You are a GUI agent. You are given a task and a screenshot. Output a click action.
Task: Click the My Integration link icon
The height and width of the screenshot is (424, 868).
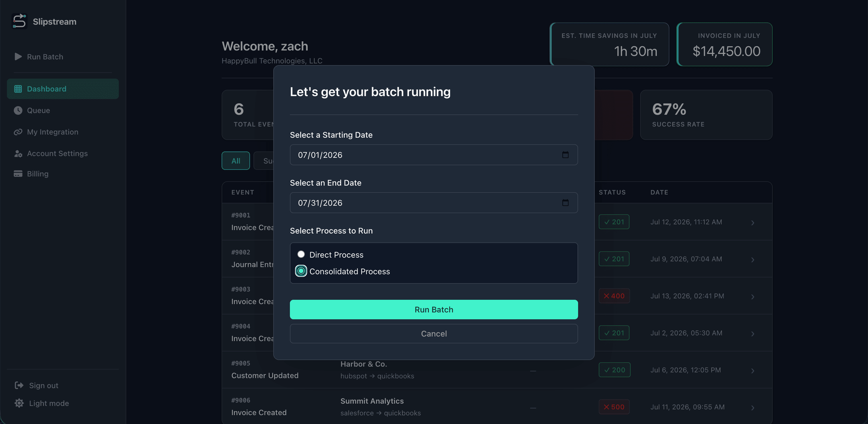18,132
